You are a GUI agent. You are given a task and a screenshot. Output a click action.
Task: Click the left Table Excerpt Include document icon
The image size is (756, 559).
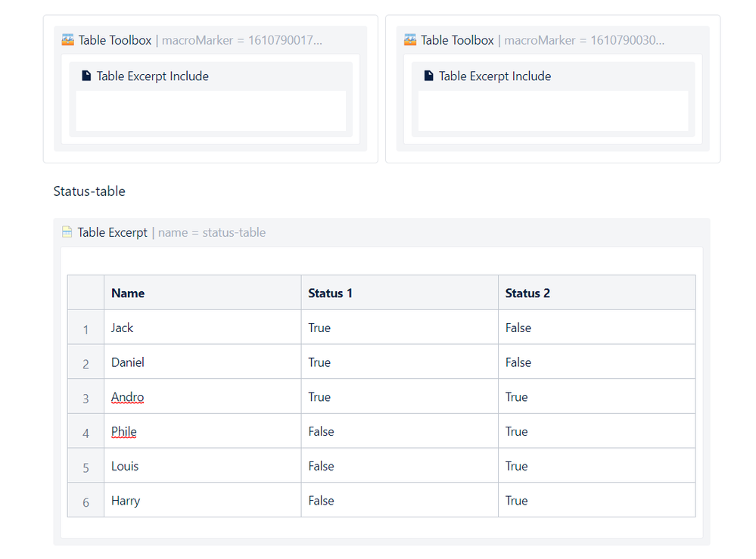pyautogui.click(x=86, y=76)
